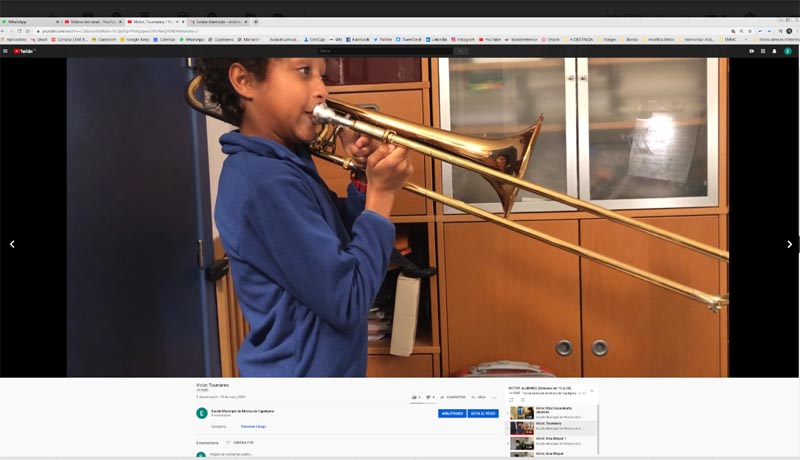The width and height of the screenshot is (800, 460).
Task: Click the YouTube search magnifier button
Action: (461, 51)
